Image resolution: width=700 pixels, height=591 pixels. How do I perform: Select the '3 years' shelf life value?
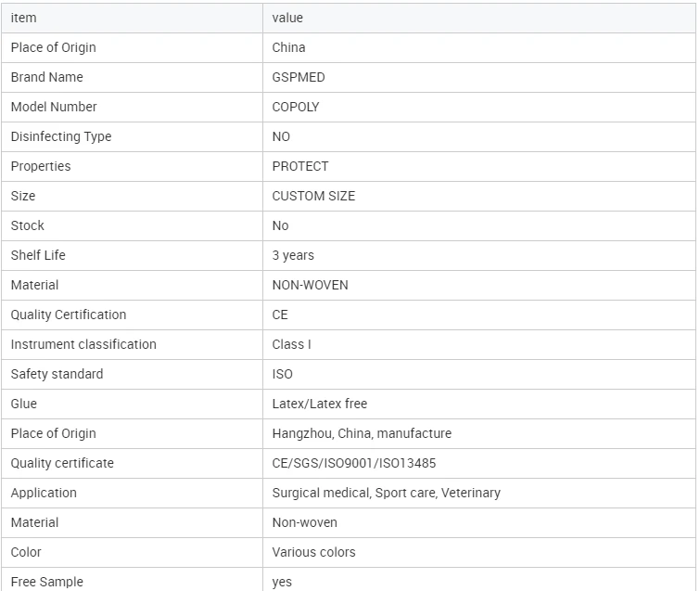[x=293, y=255]
